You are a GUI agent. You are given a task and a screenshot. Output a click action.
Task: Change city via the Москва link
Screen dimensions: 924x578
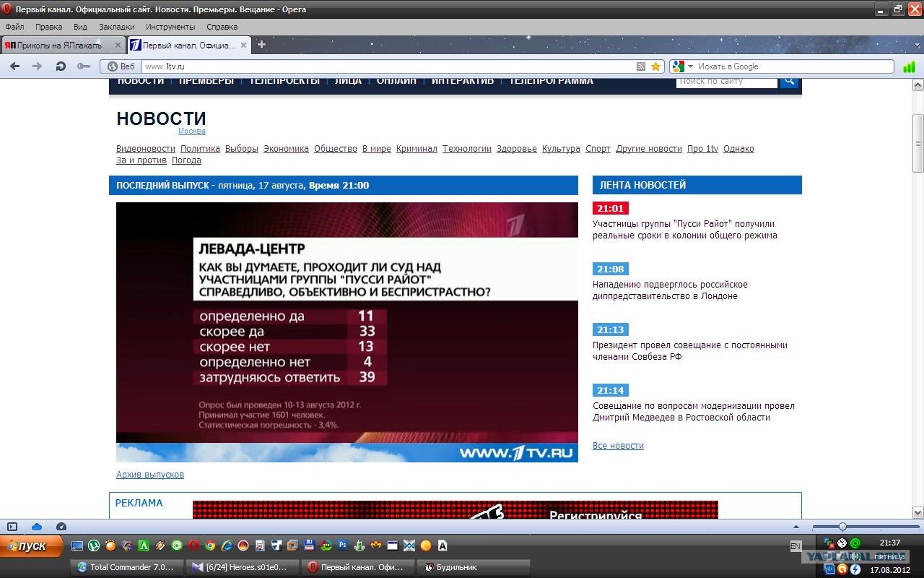point(192,131)
